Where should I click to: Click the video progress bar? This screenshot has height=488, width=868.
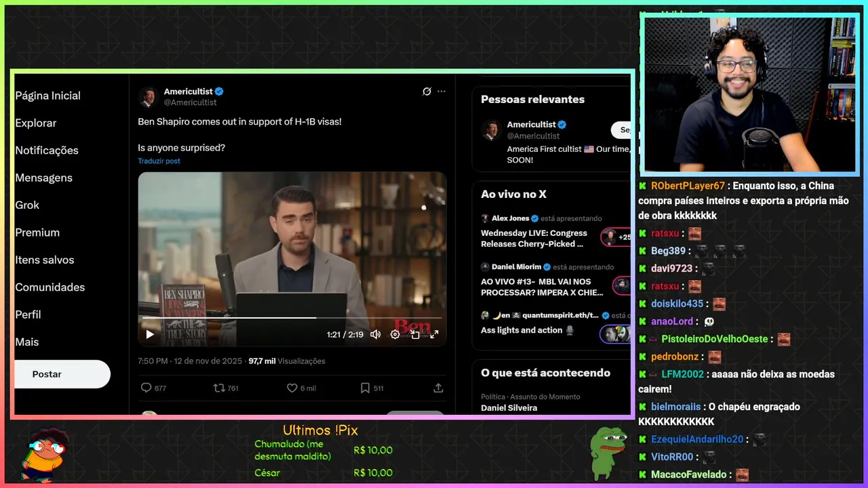coord(292,317)
